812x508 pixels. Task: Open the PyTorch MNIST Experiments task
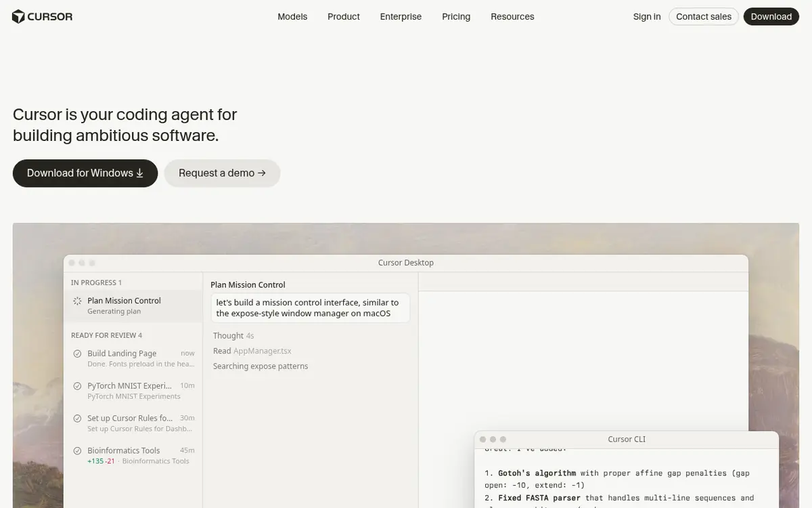[133, 391]
